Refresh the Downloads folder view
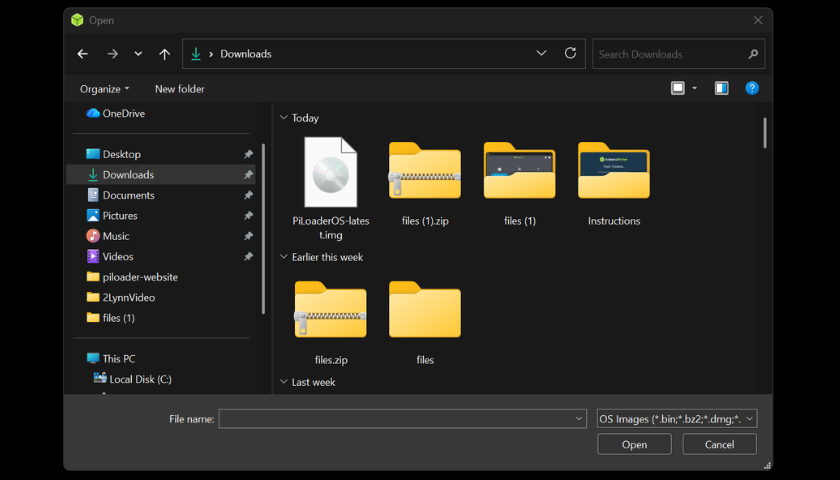 pos(571,53)
